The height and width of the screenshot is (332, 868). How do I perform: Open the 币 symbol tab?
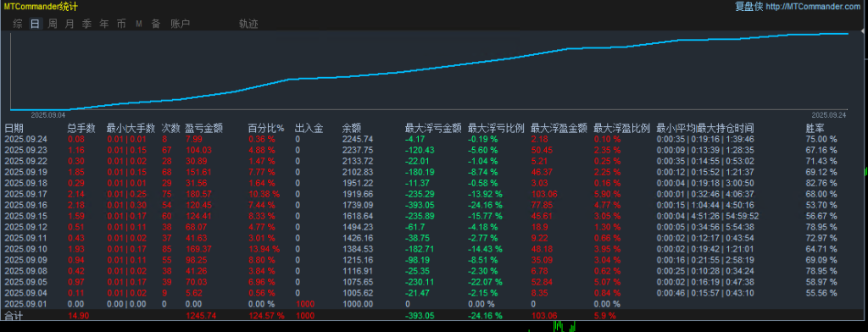pos(121,24)
